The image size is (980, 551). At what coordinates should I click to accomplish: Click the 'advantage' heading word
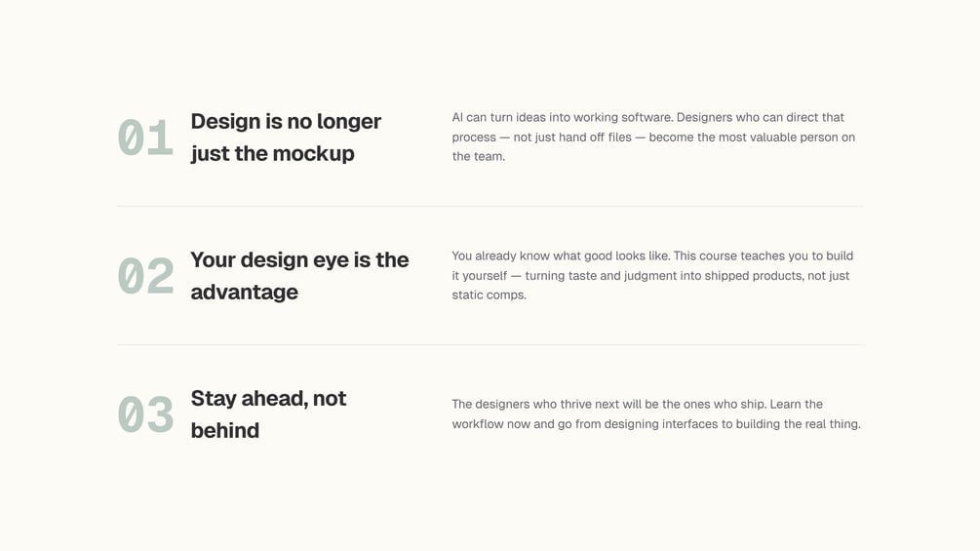[x=245, y=293]
